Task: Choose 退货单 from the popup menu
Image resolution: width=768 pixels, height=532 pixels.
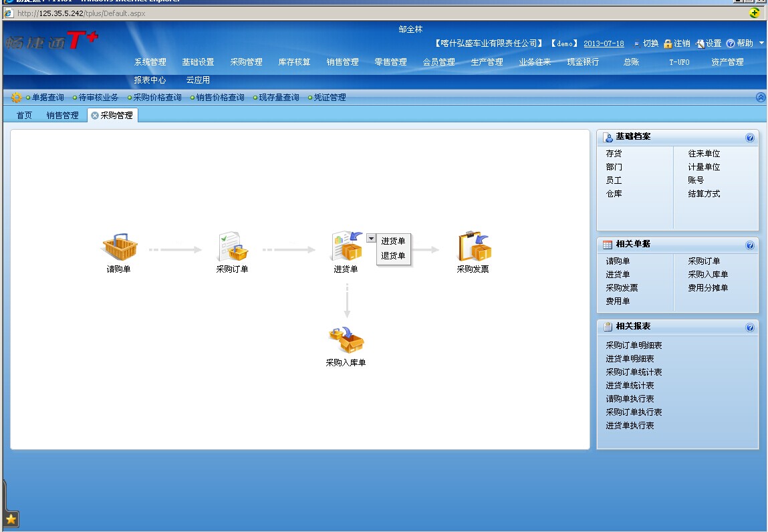Action: [393, 256]
